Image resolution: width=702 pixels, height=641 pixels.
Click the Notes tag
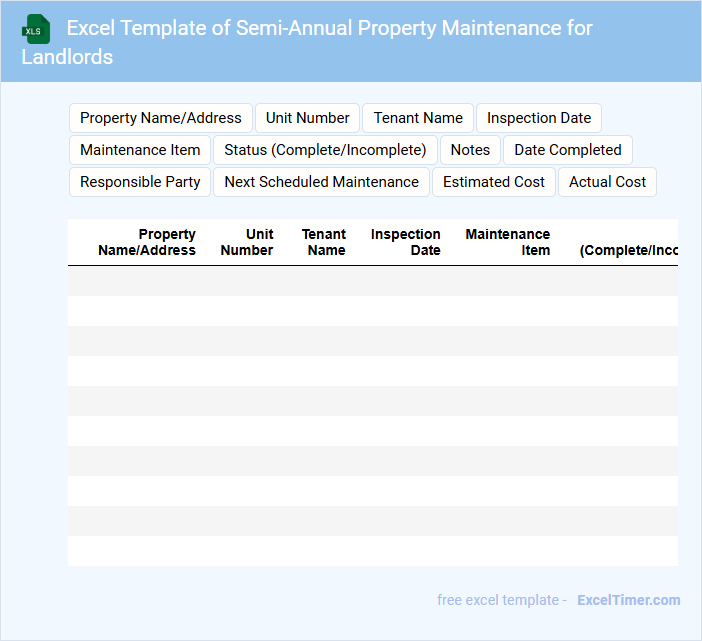(x=470, y=150)
